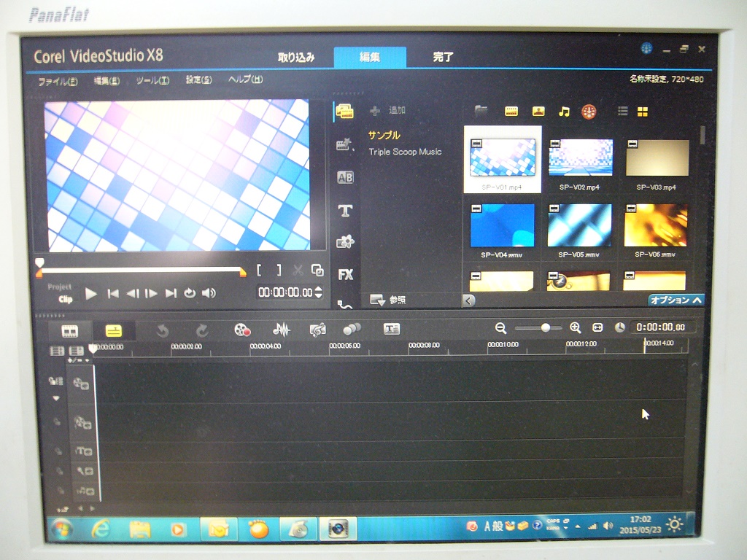Toggle showing videos in the library
This screenshot has height=560, width=747.
(511, 112)
